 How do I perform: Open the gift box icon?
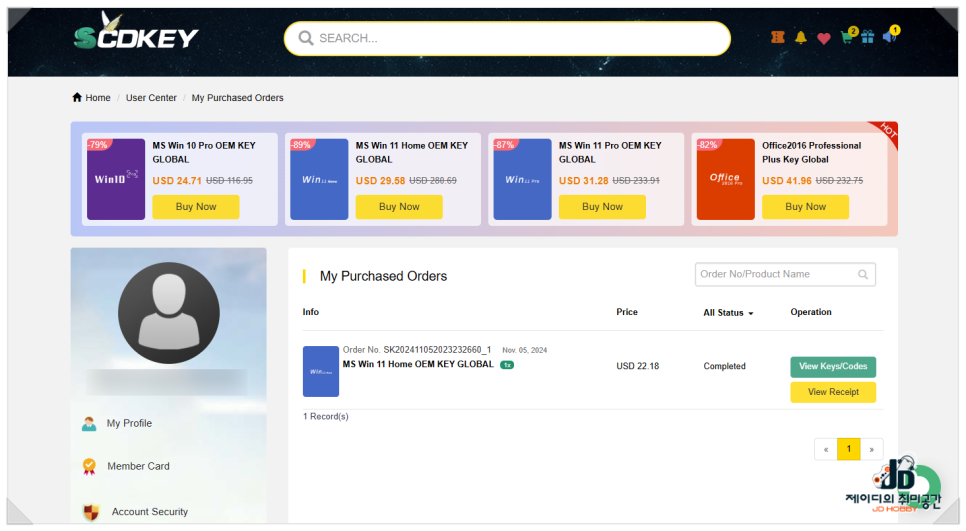(x=867, y=37)
